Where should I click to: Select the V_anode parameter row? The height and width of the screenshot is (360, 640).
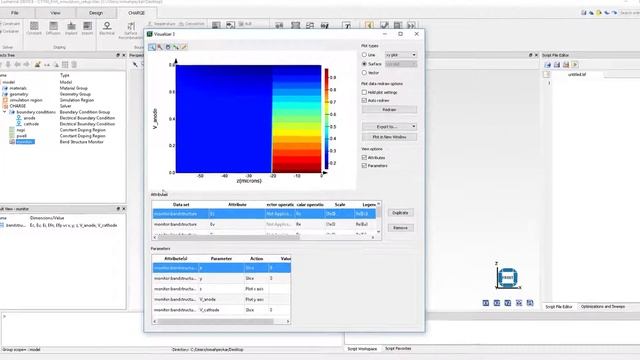tap(222, 300)
